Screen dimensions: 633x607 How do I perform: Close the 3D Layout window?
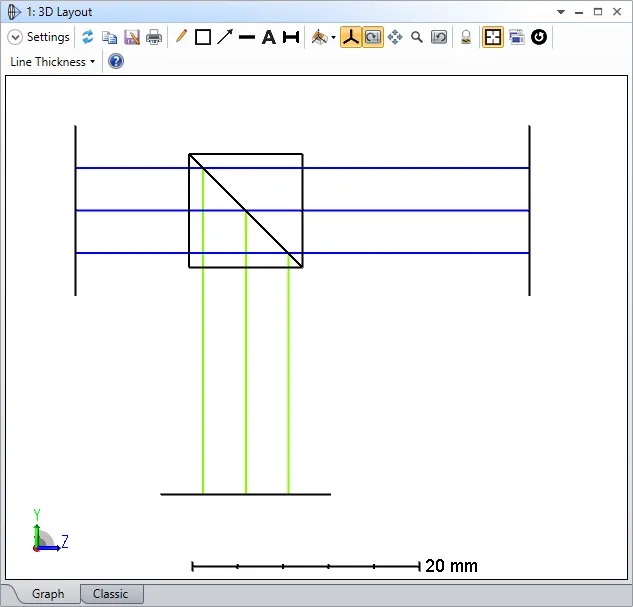tap(617, 12)
